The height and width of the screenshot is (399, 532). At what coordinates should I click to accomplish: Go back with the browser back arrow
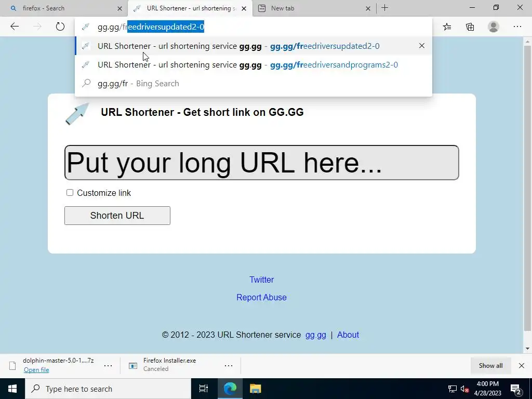[x=15, y=26]
